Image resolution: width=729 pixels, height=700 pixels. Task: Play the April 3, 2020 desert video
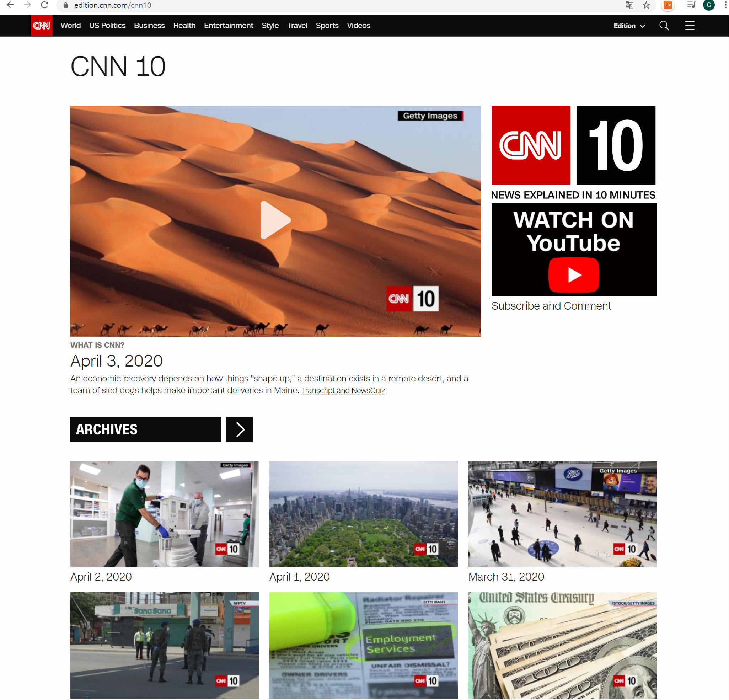[275, 220]
